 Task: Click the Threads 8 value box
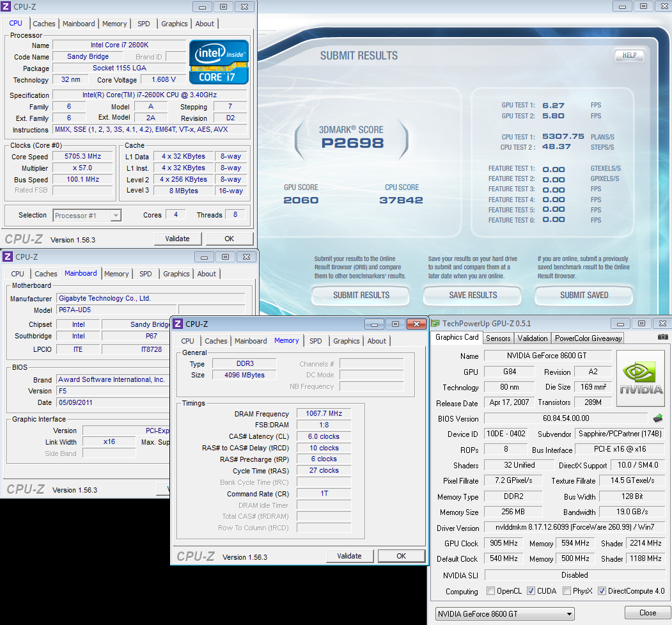(235, 214)
